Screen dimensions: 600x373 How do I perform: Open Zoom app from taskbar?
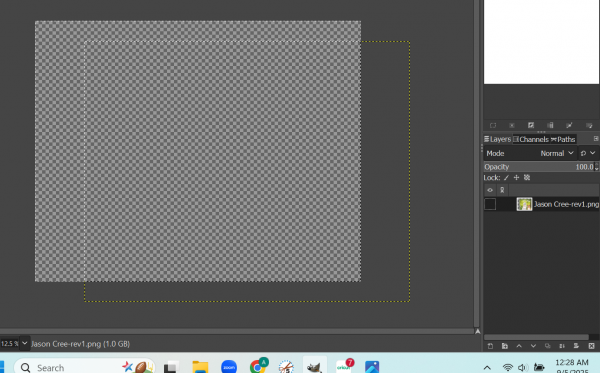pos(229,367)
